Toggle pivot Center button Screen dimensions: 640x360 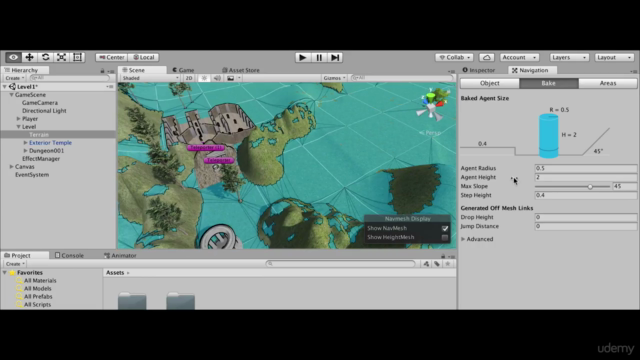111,58
